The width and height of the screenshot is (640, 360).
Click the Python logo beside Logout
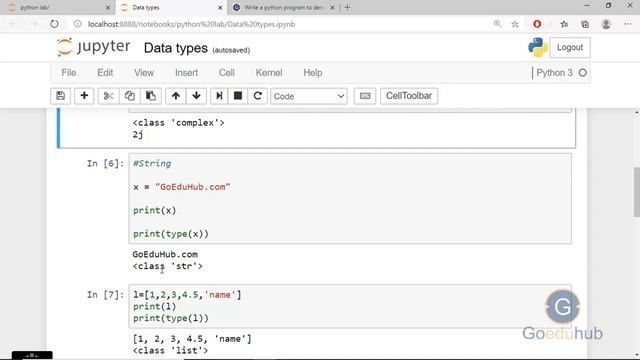pyautogui.click(x=538, y=47)
